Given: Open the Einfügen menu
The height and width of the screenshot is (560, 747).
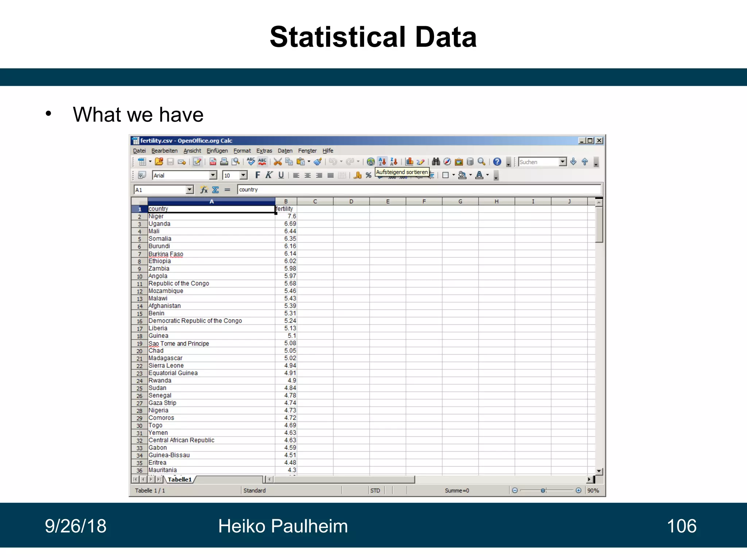Looking at the screenshot, I should 217,151.
